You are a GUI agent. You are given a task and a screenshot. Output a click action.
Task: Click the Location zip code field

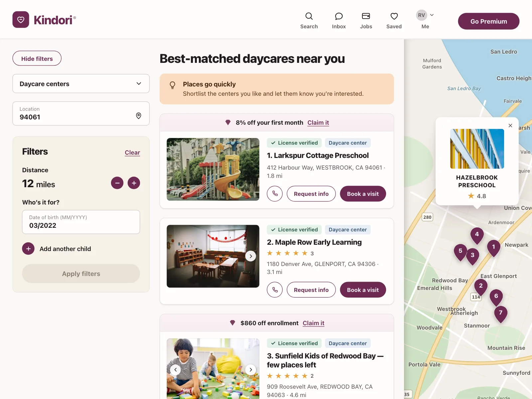[x=81, y=113]
